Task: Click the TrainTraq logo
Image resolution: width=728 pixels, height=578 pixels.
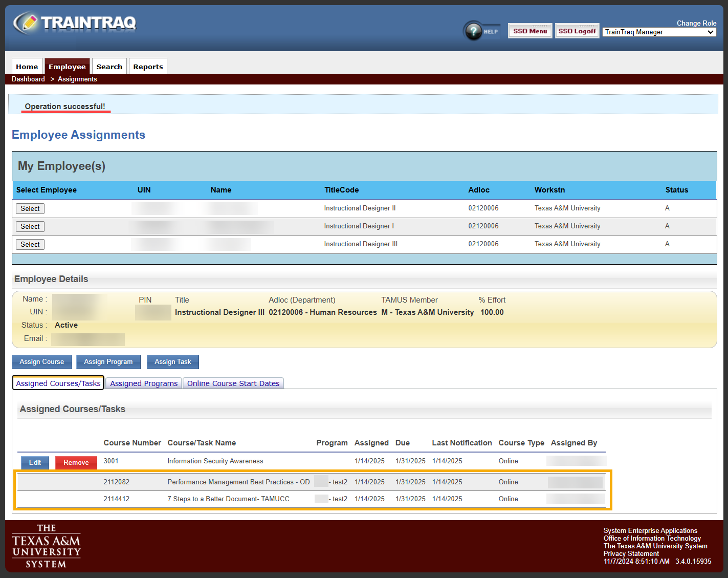Action: (x=75, y=23)
